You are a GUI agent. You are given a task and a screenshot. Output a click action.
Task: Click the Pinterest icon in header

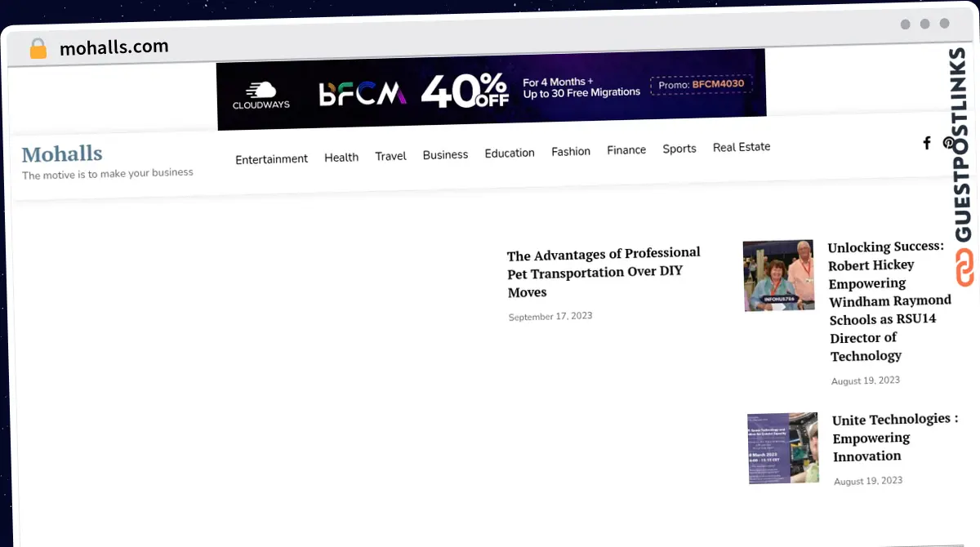point(948,142)
